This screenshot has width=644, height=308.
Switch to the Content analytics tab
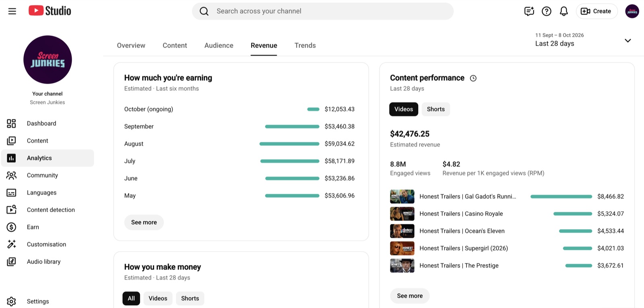click(175, 45)
